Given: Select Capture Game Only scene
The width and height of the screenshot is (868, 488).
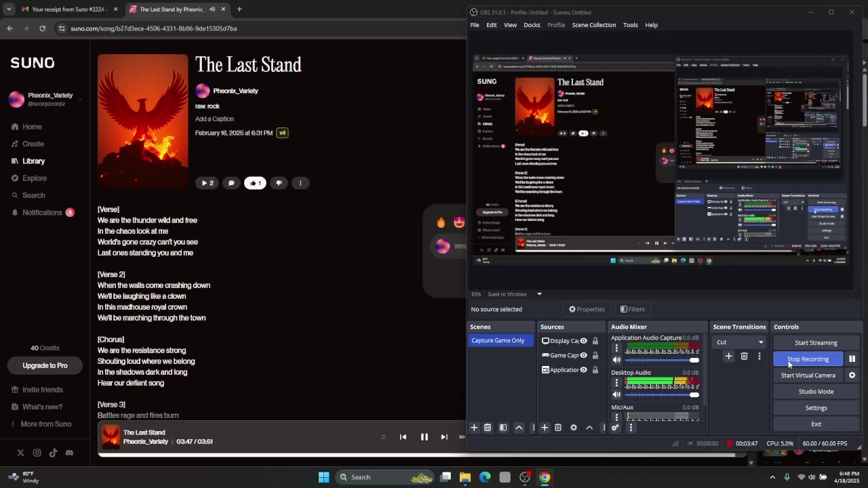Looking at the screenshot, I should (500, 341).
